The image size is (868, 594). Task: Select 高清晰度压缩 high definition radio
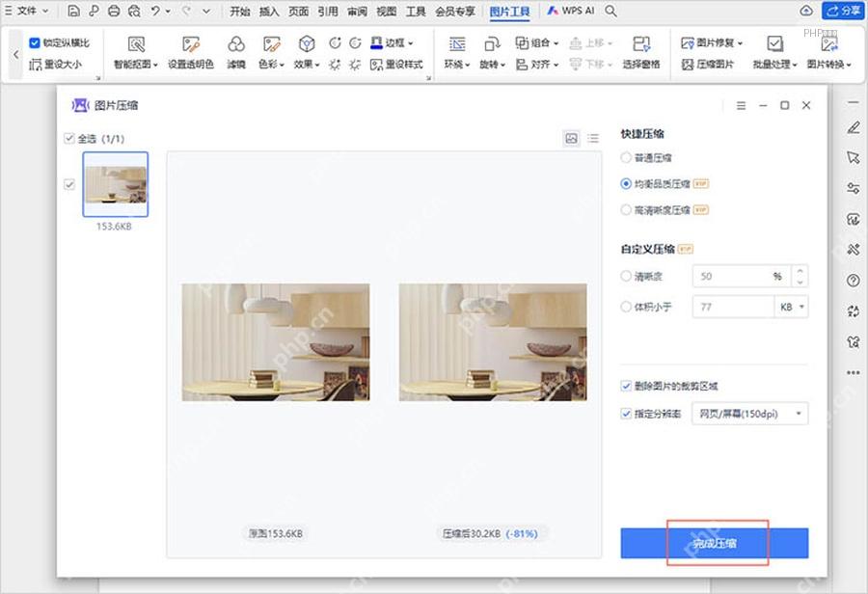pyautogui.click(x=626, y=210)
